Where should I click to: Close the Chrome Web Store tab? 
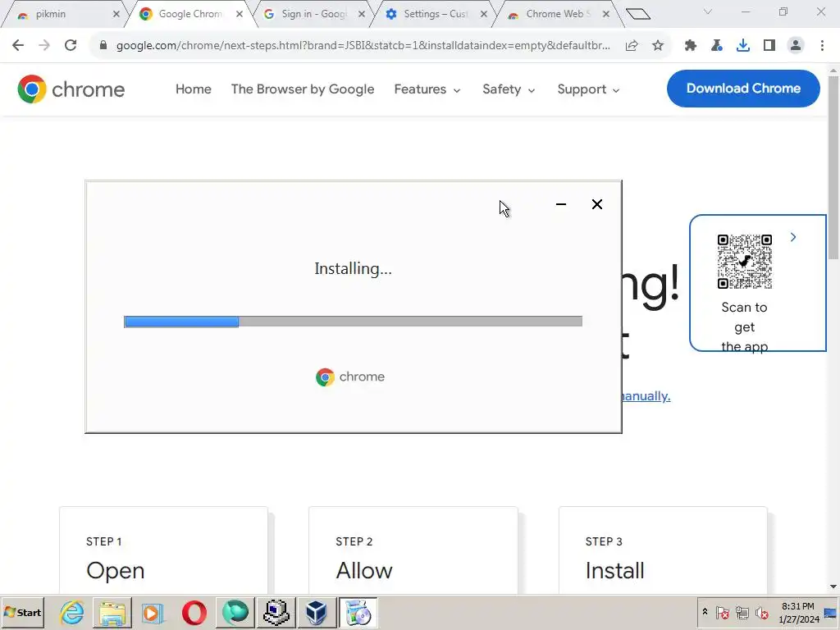(606, 14)
